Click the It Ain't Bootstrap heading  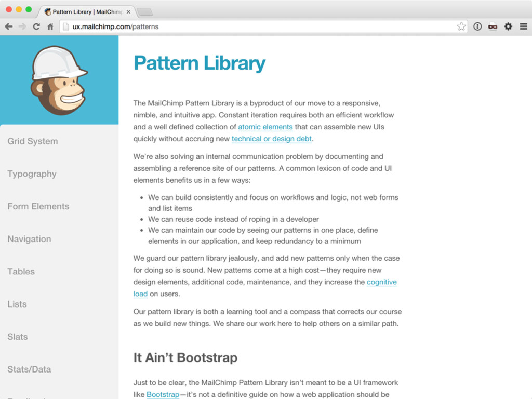click(185, 357)
